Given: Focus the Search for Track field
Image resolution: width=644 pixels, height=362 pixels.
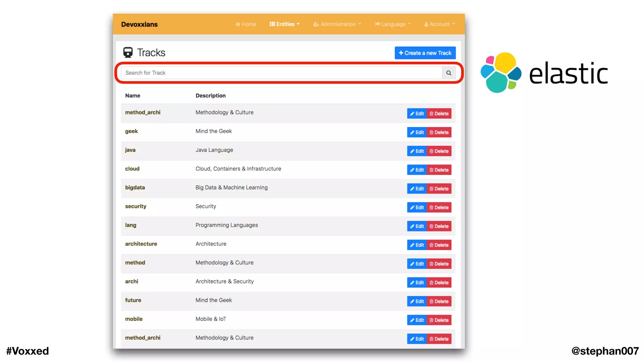Looking at the screenshot, I should (x=281, y=73).
